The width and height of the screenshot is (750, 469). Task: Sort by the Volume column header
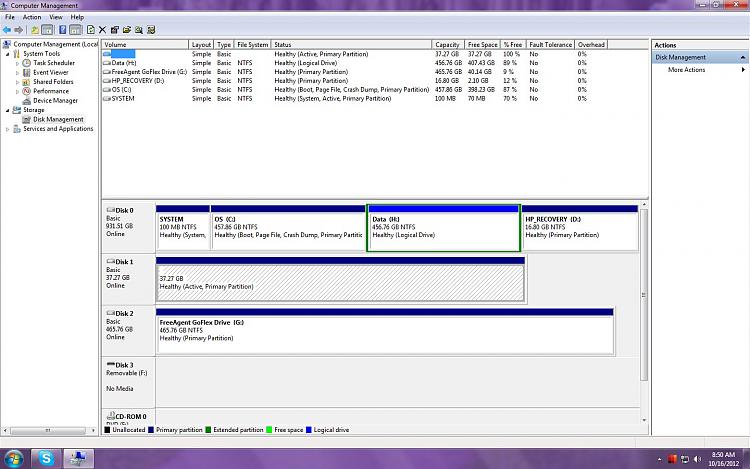click(145, 44)
